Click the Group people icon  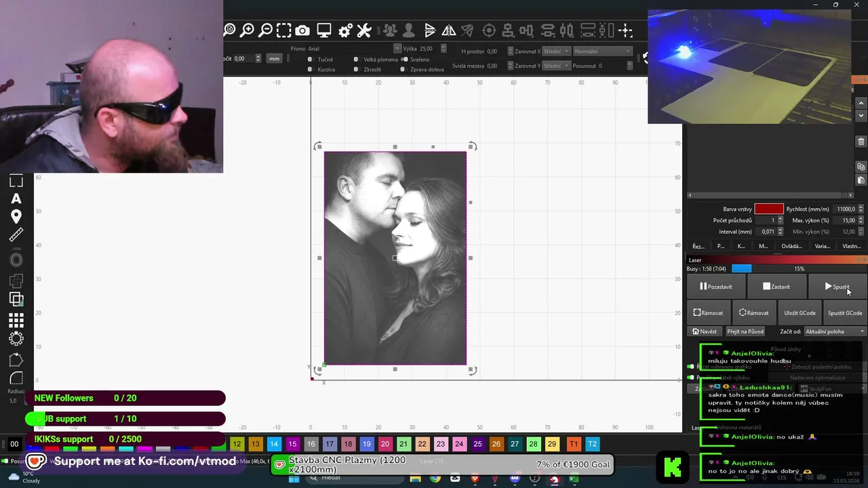tap(390, 30)
